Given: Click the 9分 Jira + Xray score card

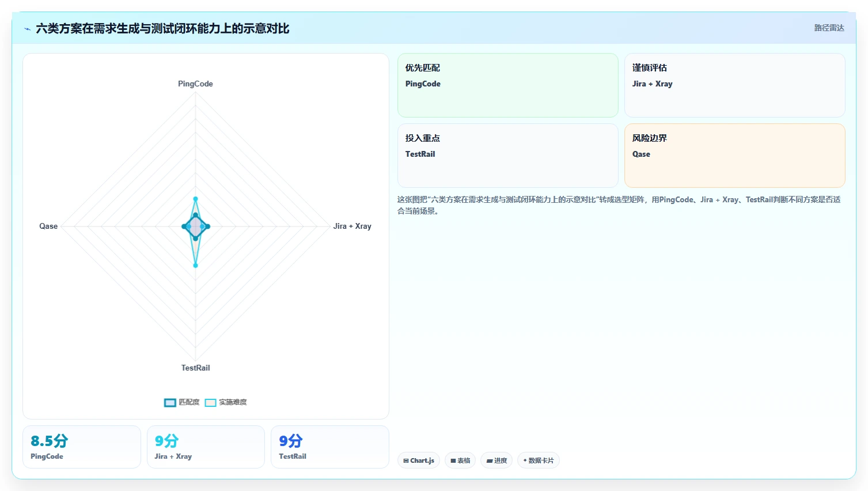Looking at the screenshot, I should pos(206,447).
